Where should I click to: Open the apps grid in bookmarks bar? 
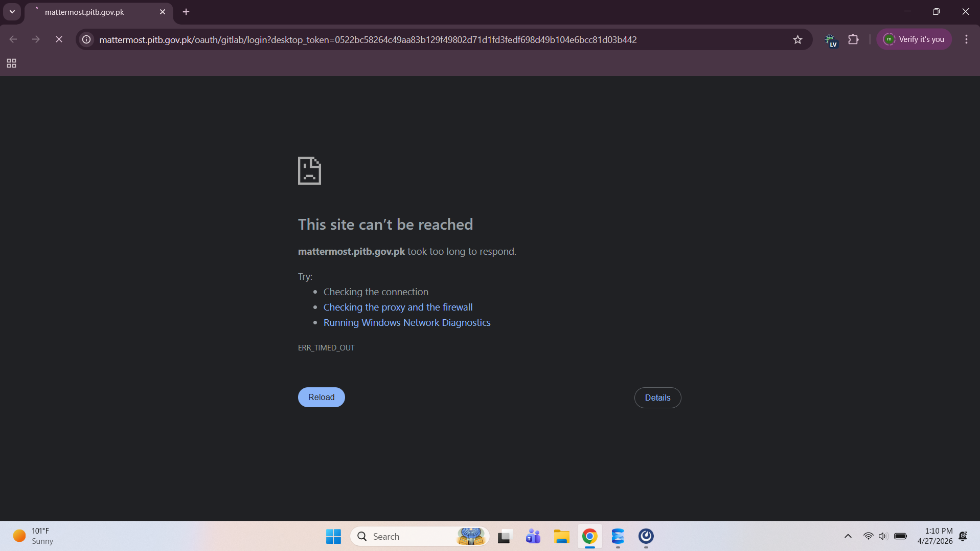tap(11, 63)
